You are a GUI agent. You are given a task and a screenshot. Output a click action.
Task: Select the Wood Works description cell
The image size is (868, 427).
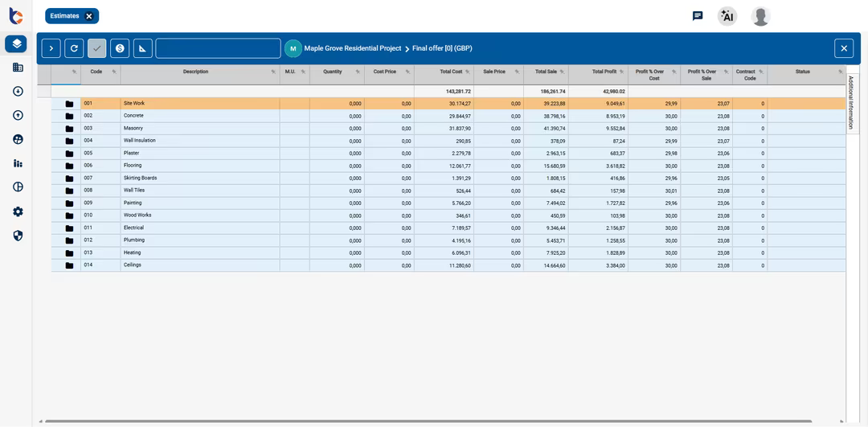tap(200, 216)
